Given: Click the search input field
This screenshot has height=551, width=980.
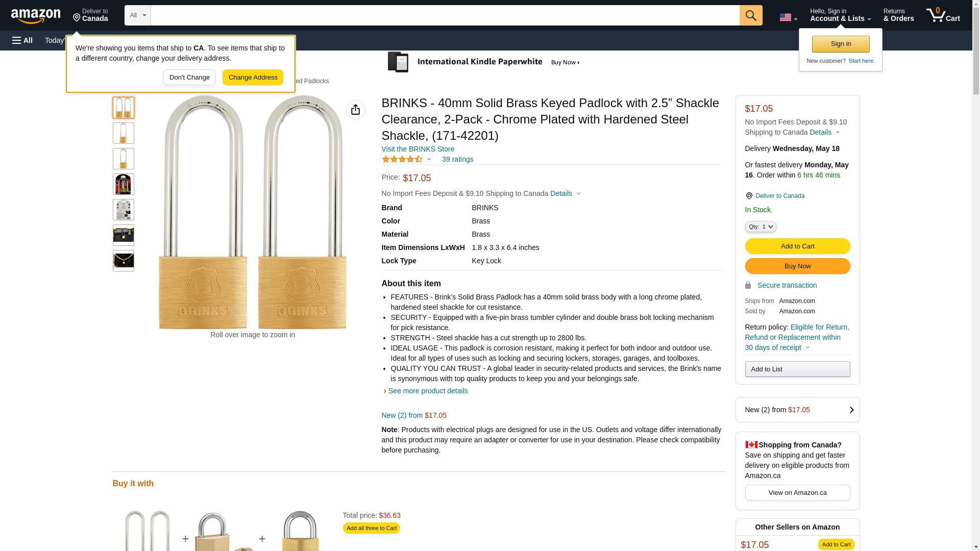Looking at the screenshot, I should point(445,15).
